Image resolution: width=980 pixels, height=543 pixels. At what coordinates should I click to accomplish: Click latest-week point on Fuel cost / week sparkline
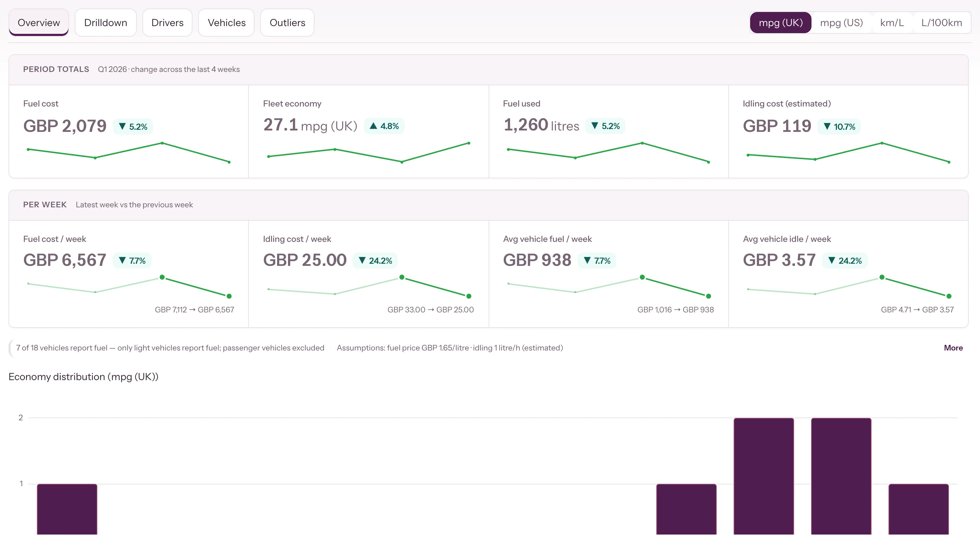click(229, 296)
